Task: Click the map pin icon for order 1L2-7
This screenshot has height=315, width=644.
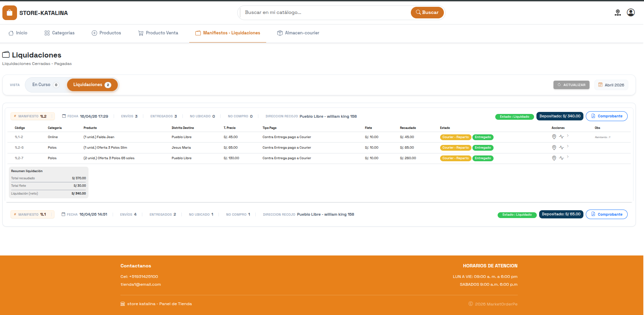Action: point(554,158)
